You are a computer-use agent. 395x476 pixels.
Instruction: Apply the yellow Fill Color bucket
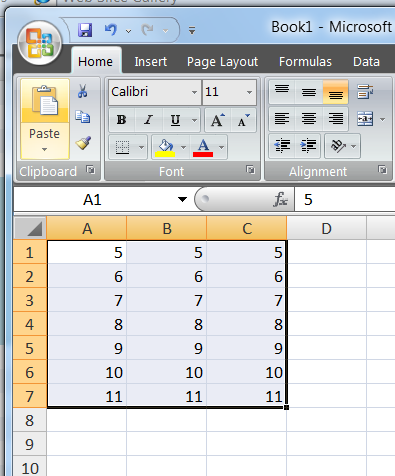pyautogui.click(x=165, y=147)
